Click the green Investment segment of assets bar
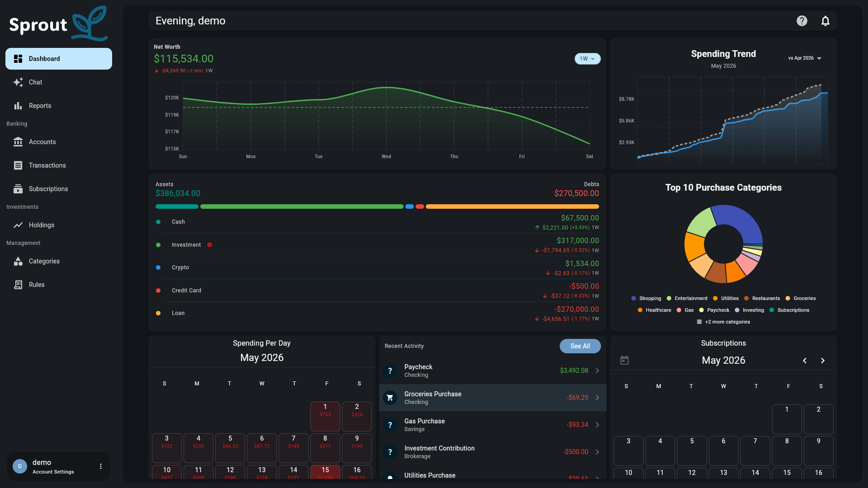 (302, 206)
